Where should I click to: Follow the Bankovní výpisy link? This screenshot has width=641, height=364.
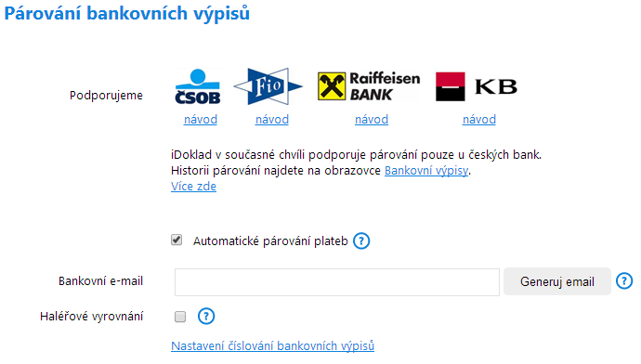point(426,170)
